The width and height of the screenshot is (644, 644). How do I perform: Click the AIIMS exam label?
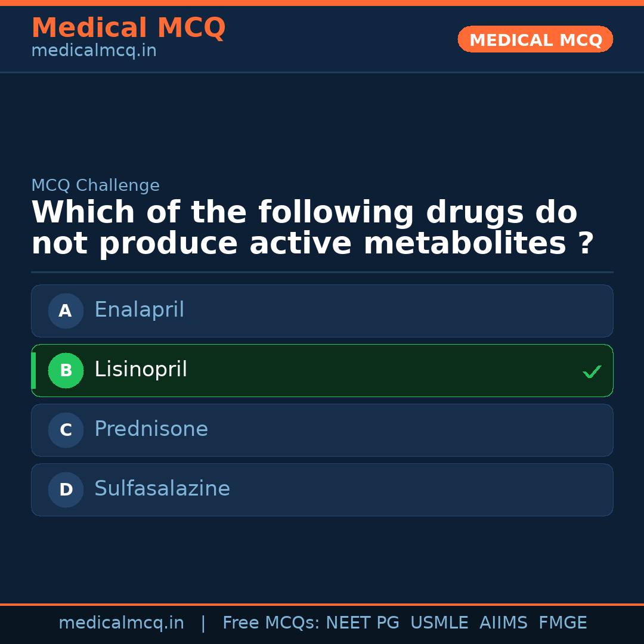click(503, 623)
